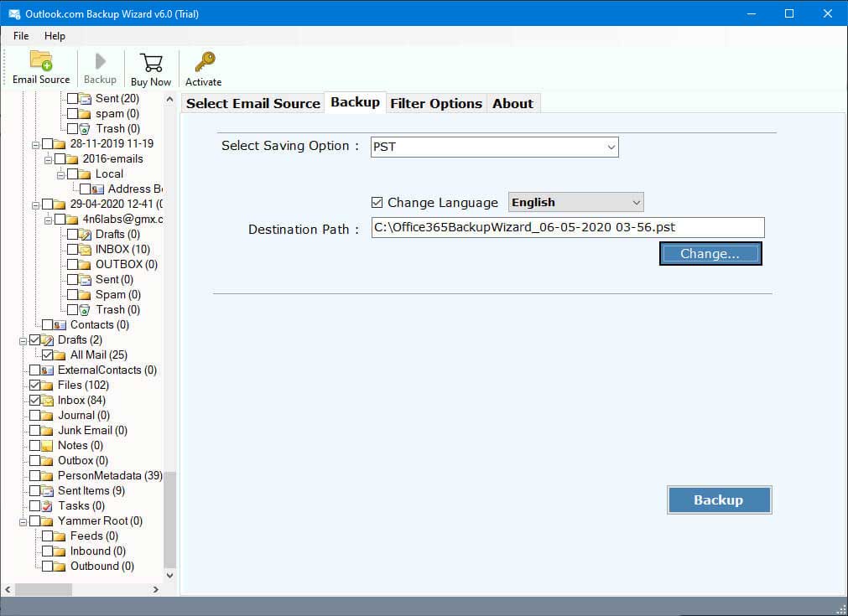Collapse the Drafts (2) tree node
The width and height of the screenshot is (848, 616).
[x=23, y=341]
